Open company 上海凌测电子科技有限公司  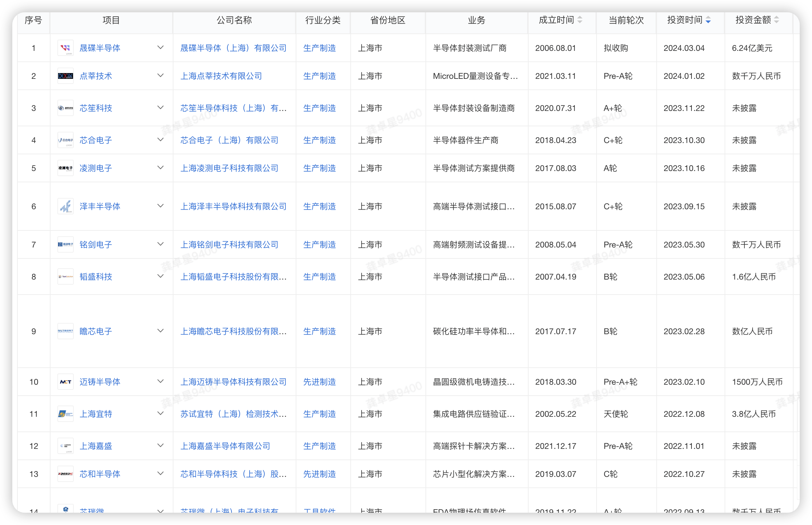[229, 168]
